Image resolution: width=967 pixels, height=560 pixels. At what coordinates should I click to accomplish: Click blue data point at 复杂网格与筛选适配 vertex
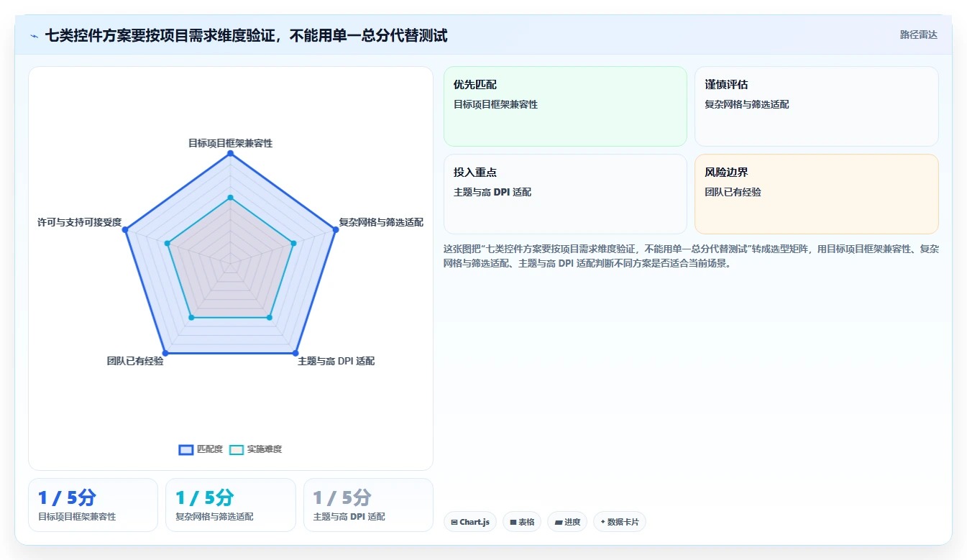point(336,230)
